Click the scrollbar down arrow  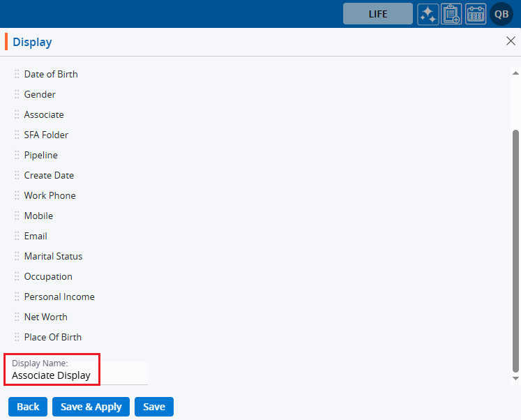515,378
